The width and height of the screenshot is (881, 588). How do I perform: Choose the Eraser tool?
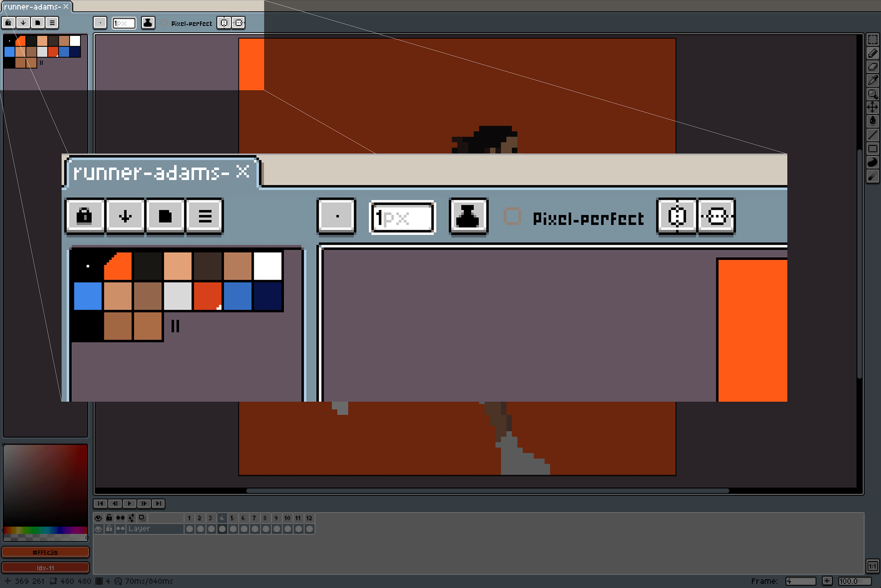tap(872, 67)
